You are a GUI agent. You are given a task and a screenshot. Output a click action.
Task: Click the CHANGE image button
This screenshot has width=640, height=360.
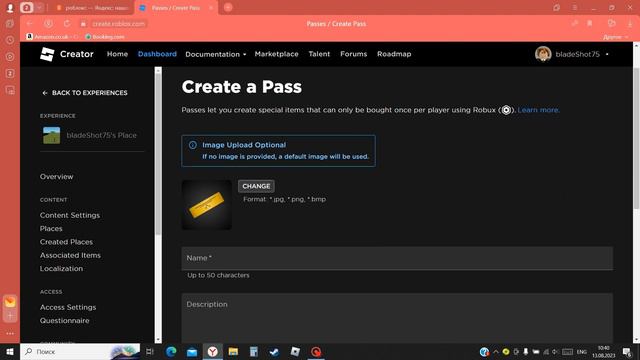[256, 186]
